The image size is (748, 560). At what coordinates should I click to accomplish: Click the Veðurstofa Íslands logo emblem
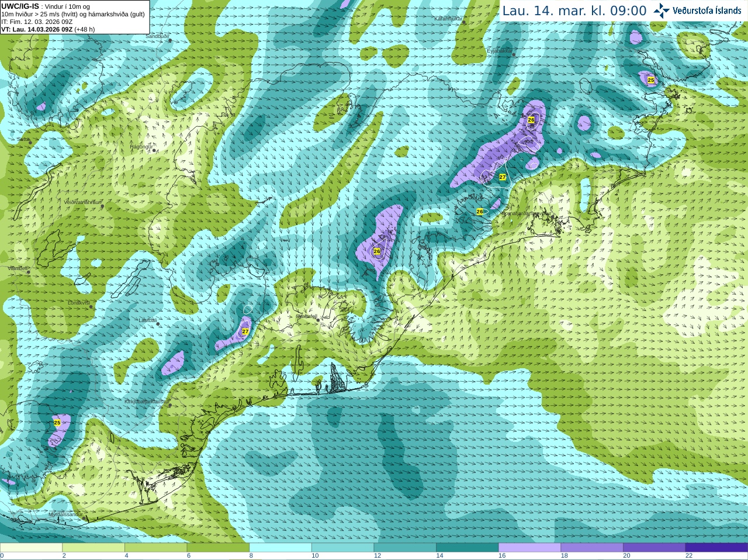[x=662, y=11]
